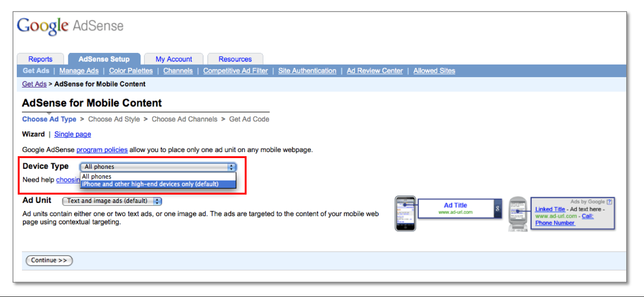644x297 pixels.
Task: Open Competitive Ad Filter
Action: pos(235,71)
